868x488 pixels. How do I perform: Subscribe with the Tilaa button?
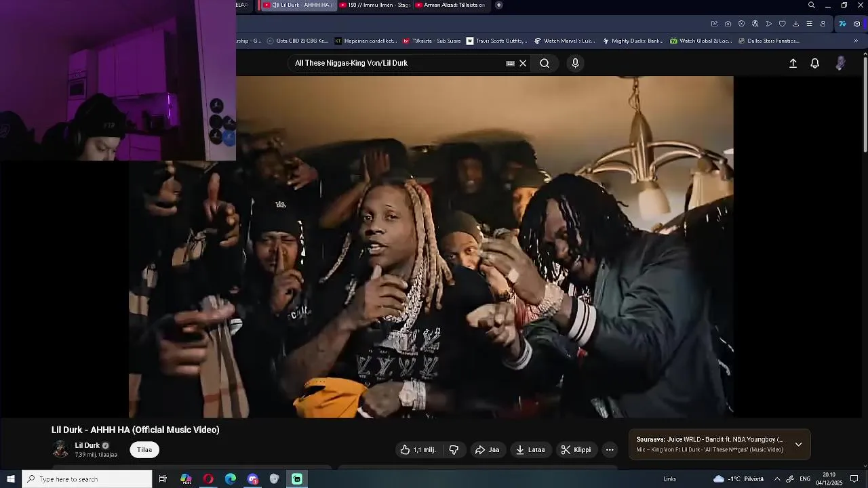point(144,450)
